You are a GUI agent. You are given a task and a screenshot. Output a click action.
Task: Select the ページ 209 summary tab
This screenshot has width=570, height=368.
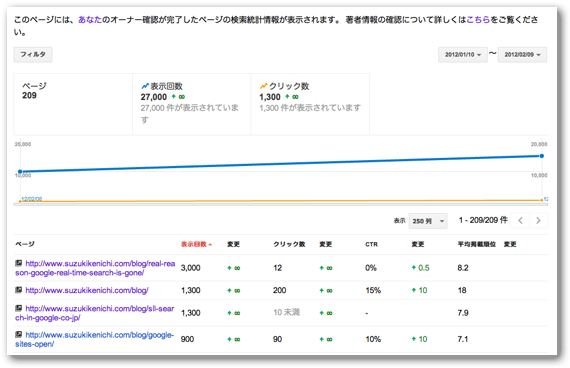73,104
